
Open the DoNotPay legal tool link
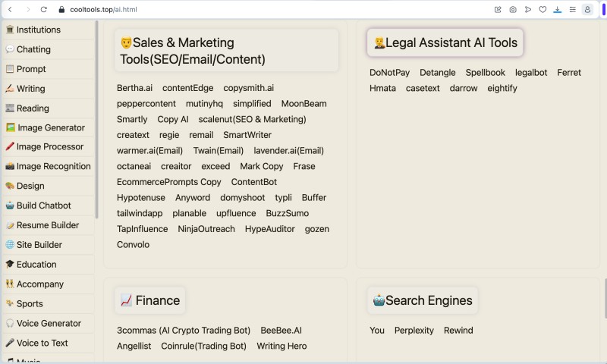[389, 73]
